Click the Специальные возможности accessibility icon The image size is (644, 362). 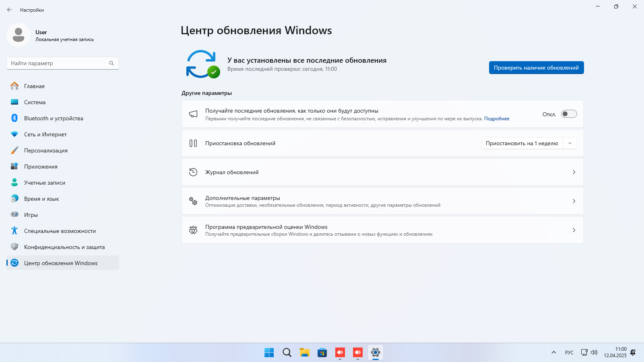[x=14, y=230]
